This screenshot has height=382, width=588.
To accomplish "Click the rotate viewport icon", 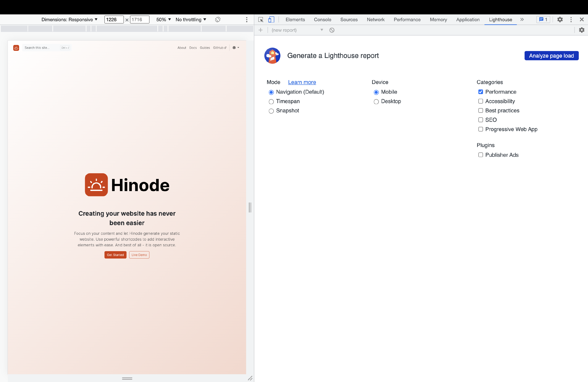I will pos(218,20).
